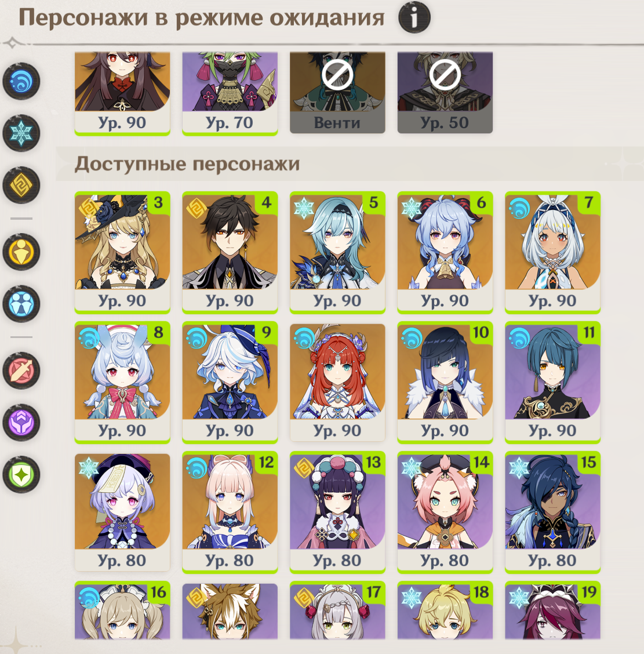This screenshot has height=654, width=644.
Task: Select the red sword filter icon
Action: (21, 370)
